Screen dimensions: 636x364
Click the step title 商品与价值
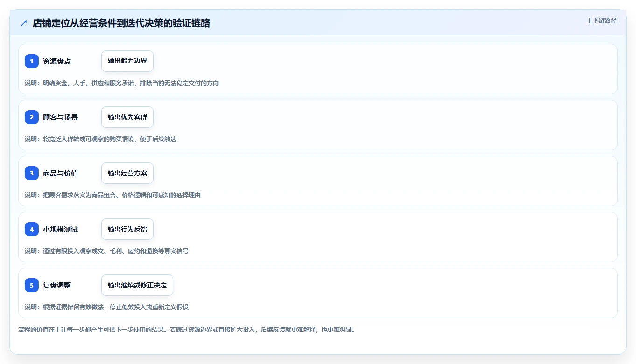coord(61,173)
